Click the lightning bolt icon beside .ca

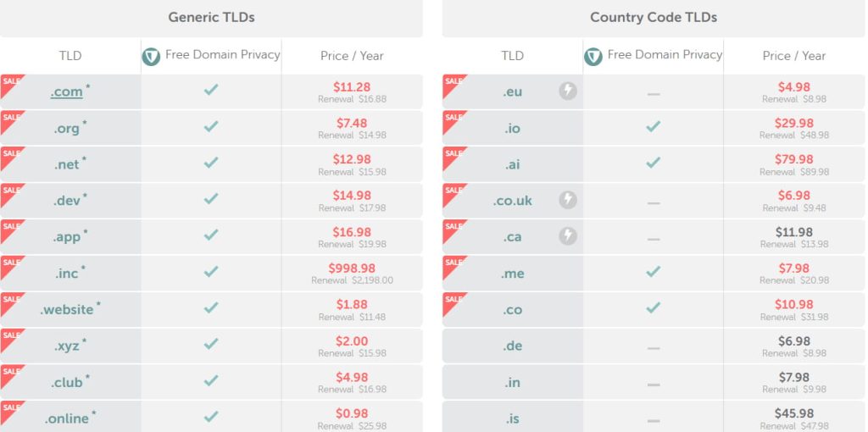click(568, 236)
